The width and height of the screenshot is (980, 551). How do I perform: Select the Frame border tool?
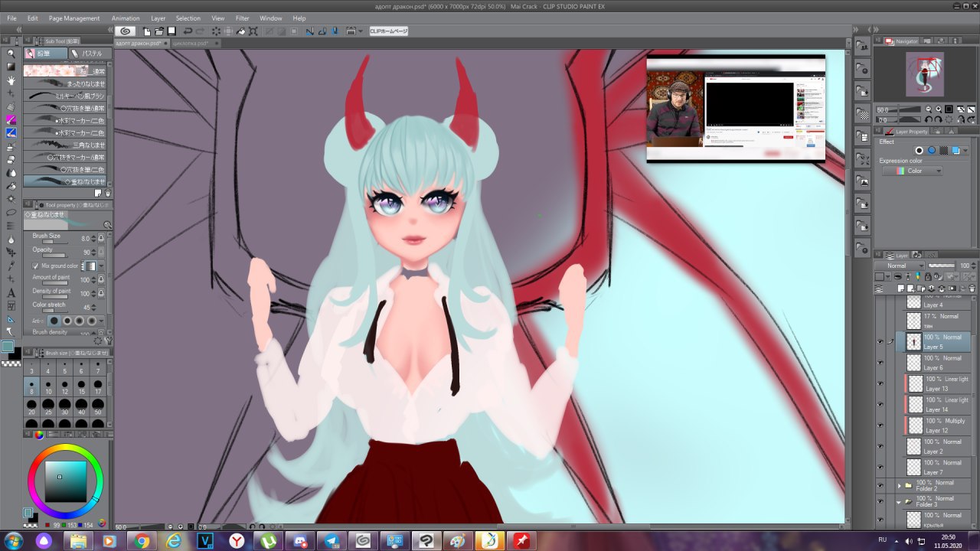(x=11, y=305)
